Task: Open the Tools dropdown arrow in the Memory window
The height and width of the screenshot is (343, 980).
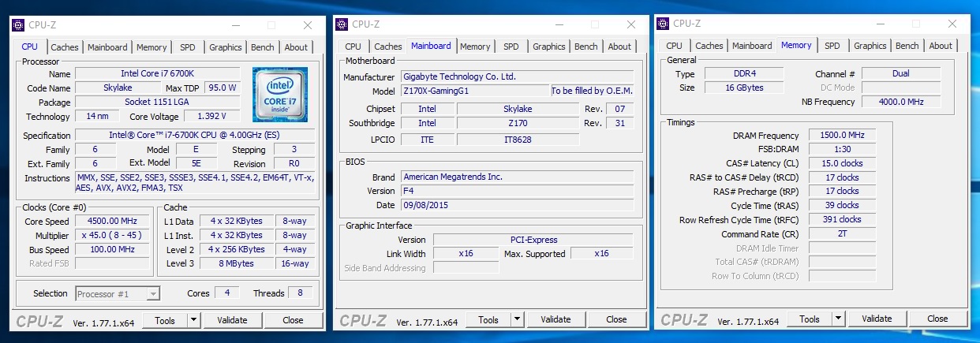Action: [839, 319]
